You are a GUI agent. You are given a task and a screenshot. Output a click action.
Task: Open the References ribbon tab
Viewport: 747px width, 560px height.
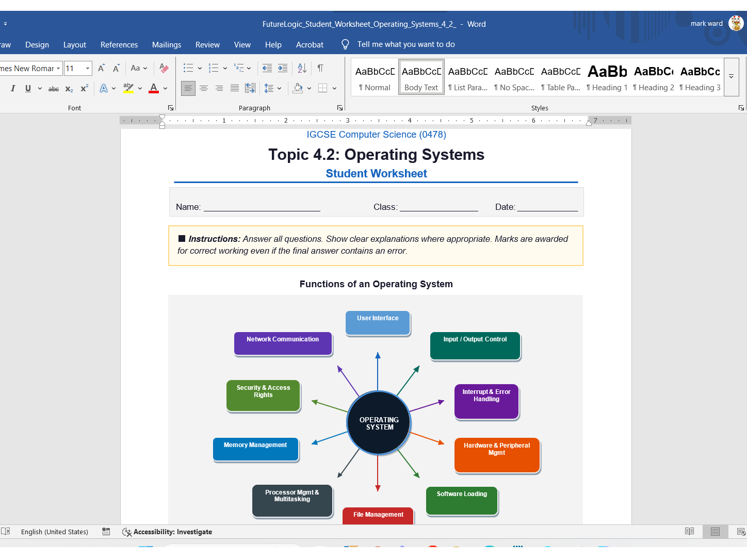click(119, 45)
